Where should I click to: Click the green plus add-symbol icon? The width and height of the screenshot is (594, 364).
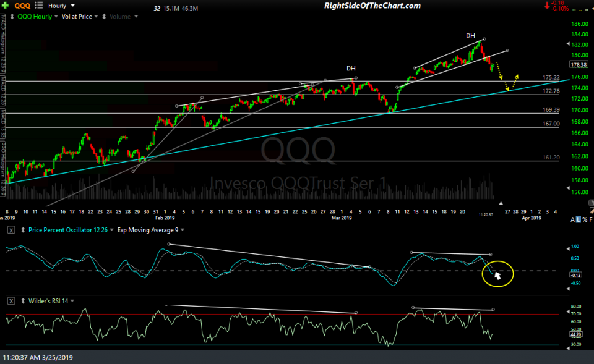coord(4,5)
